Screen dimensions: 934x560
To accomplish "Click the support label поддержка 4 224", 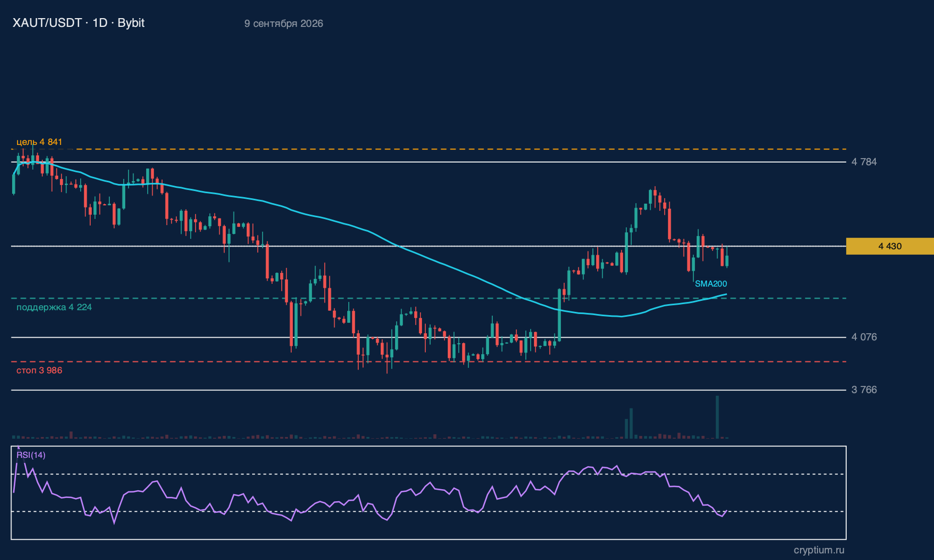I will point(54,307).
